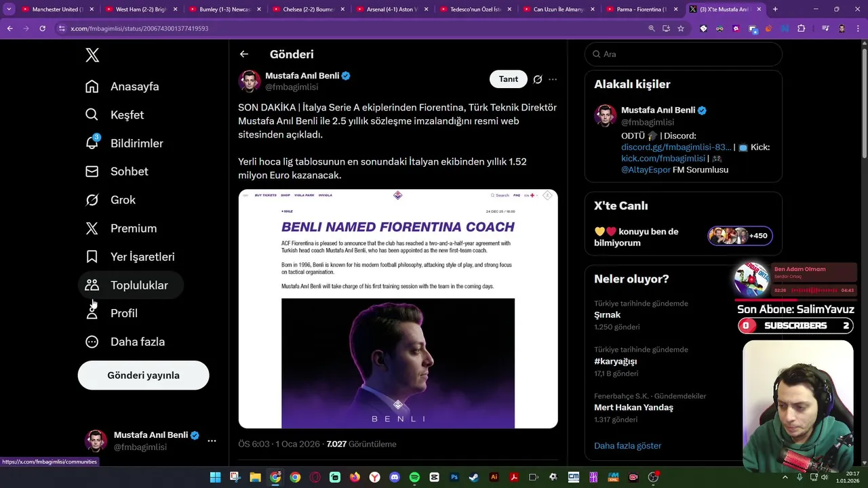Click Gönderi yayınla post button
The image size is (868, 488).
(143, 375)
